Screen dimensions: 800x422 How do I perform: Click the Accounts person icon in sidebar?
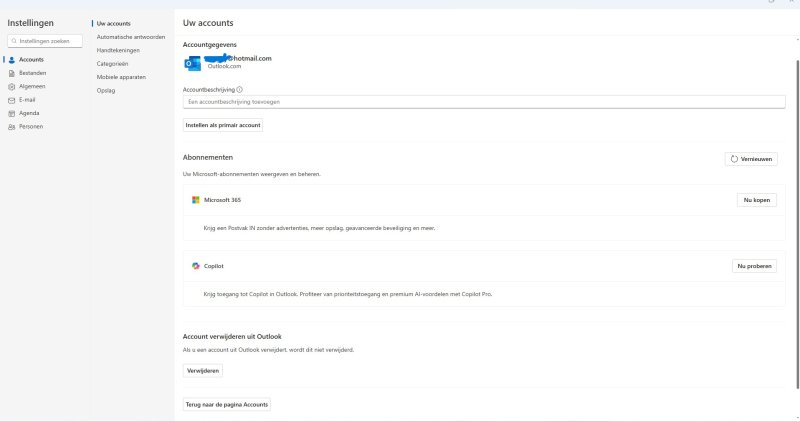[12, 60]
